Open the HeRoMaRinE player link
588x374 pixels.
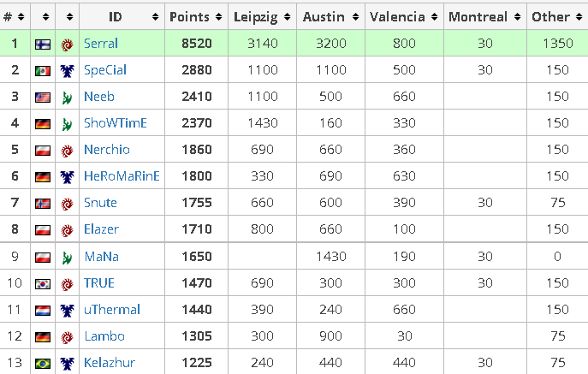pos(122,176)
